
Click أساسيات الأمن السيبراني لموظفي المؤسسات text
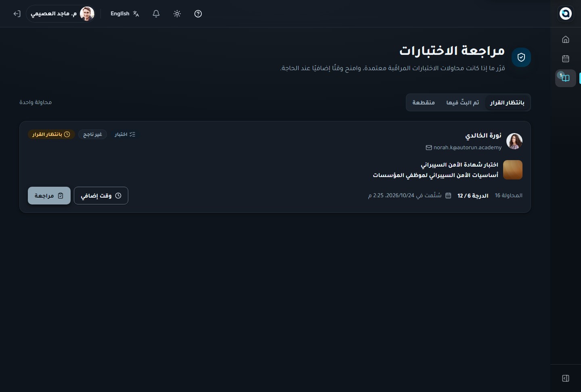click(x=436, y=175)
